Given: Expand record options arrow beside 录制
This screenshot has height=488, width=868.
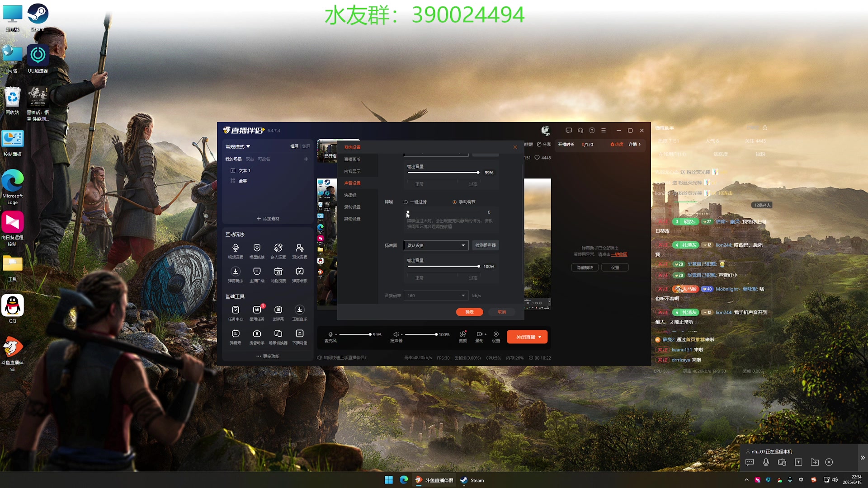Looking at the screenshot, I should point(485,334).
